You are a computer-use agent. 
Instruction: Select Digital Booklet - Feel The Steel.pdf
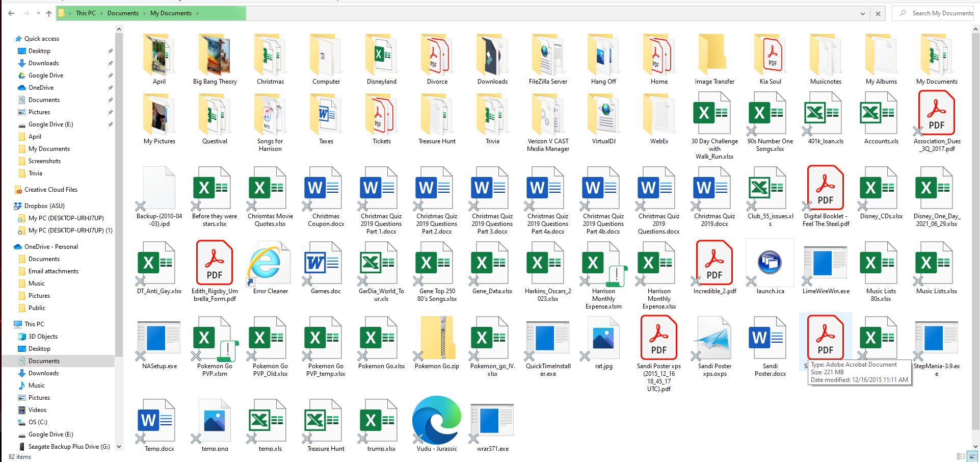coord(826,197)
